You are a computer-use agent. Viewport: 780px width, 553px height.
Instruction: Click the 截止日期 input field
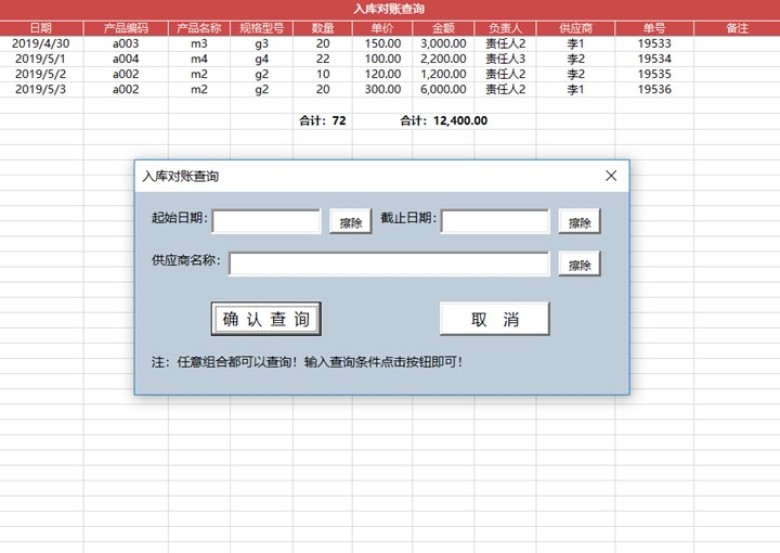tap(495, 221)
